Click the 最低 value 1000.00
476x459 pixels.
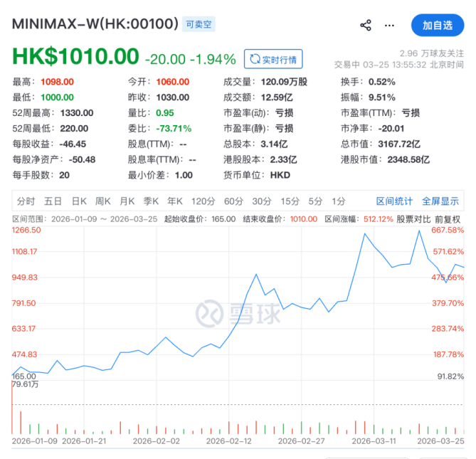pyautogui.click(x=57, y=97)
